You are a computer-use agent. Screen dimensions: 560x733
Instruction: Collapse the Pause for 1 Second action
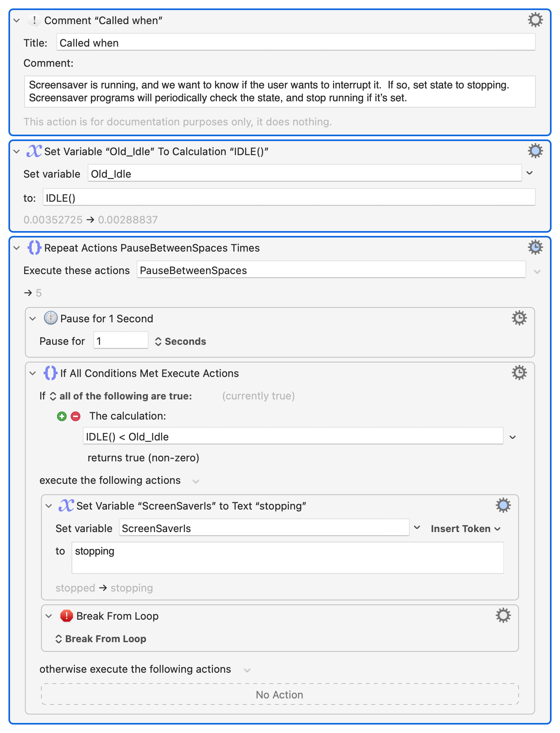point(33,319)
